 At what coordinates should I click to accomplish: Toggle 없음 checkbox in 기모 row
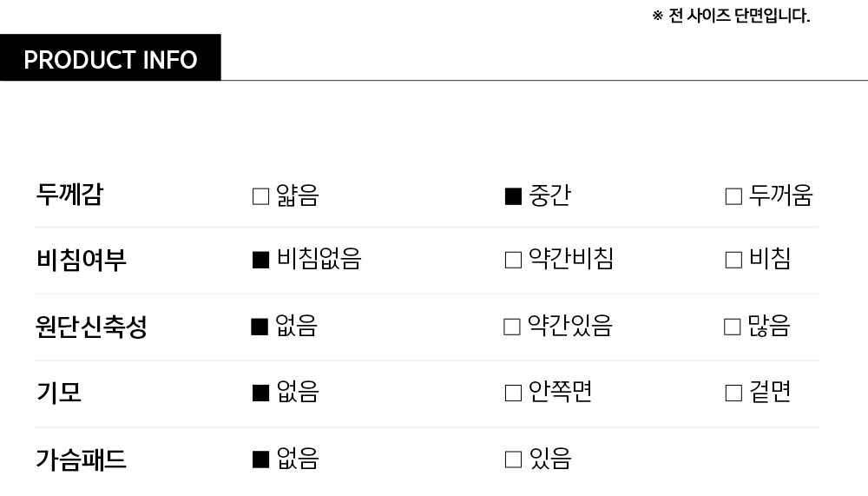coord(260,393)
